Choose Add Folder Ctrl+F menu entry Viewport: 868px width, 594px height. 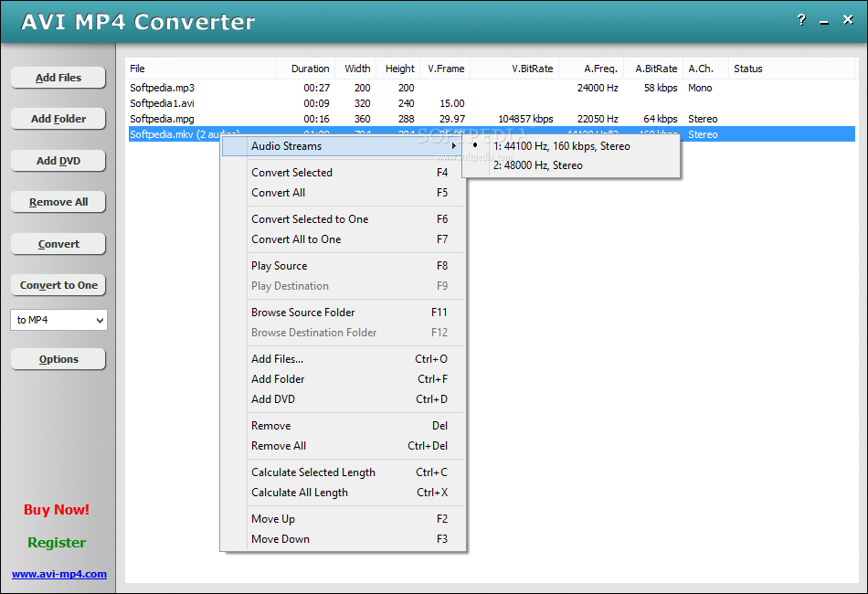coord(344,379)
